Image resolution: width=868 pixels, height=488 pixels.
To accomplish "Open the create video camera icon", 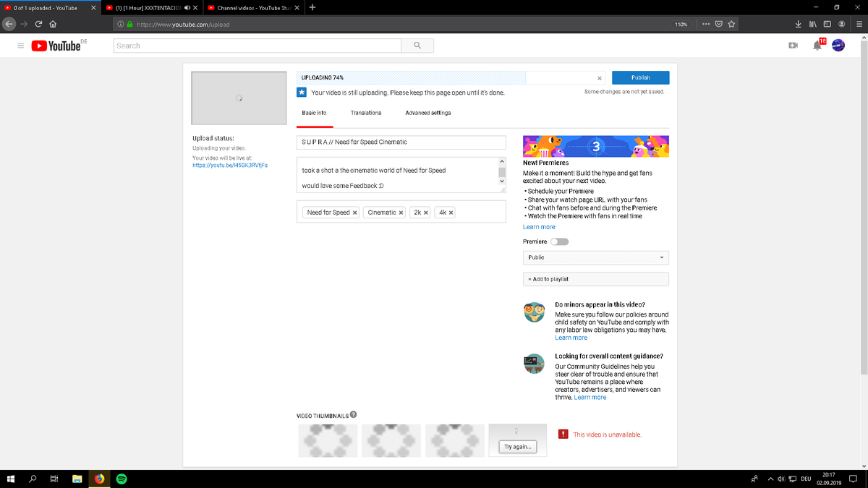I will tap(793, 46).
